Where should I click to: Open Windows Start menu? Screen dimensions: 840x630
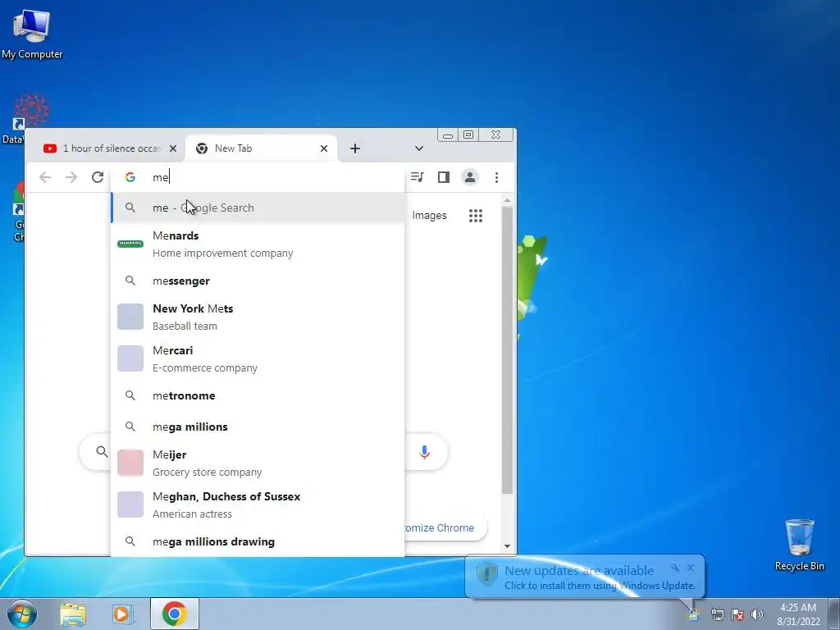21,614
